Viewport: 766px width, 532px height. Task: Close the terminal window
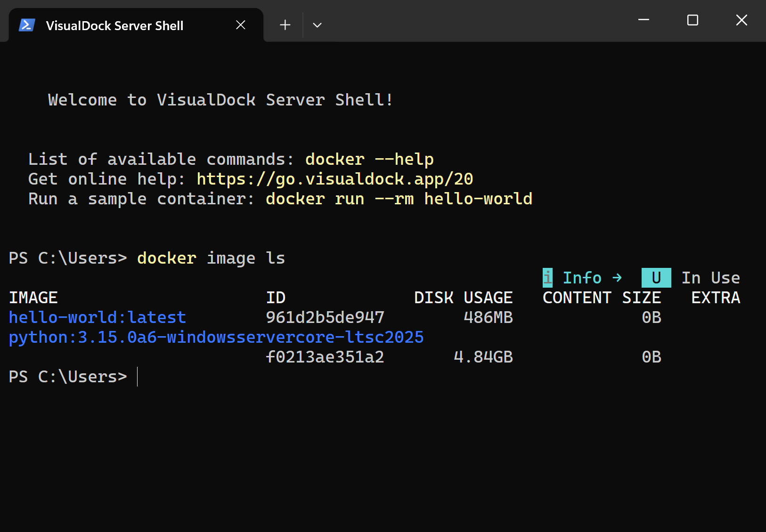[742, 20]
